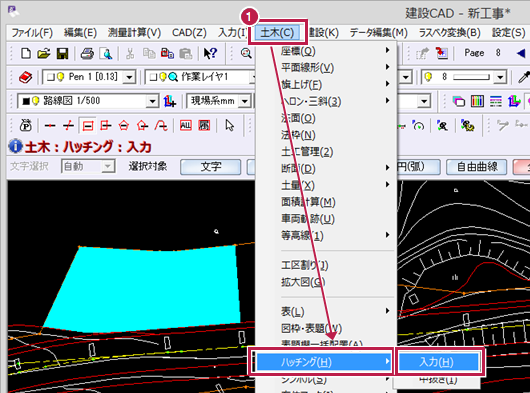Click the New file icon
Screen dimensions: 530x393
point(26,53)
